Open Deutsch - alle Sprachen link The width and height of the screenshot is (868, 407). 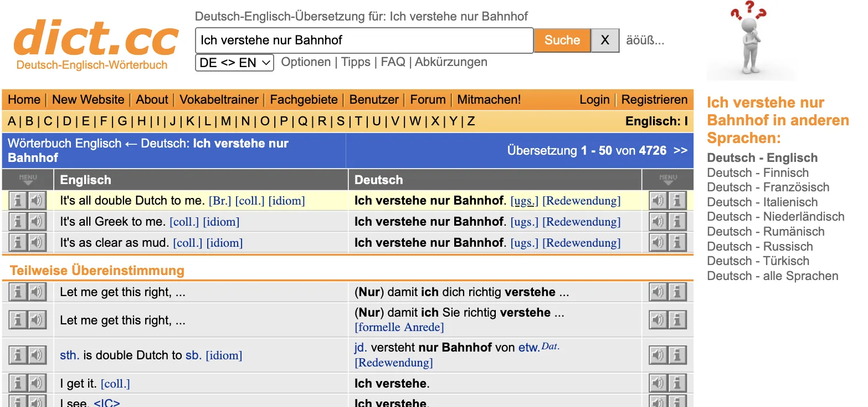pos(773,276)
